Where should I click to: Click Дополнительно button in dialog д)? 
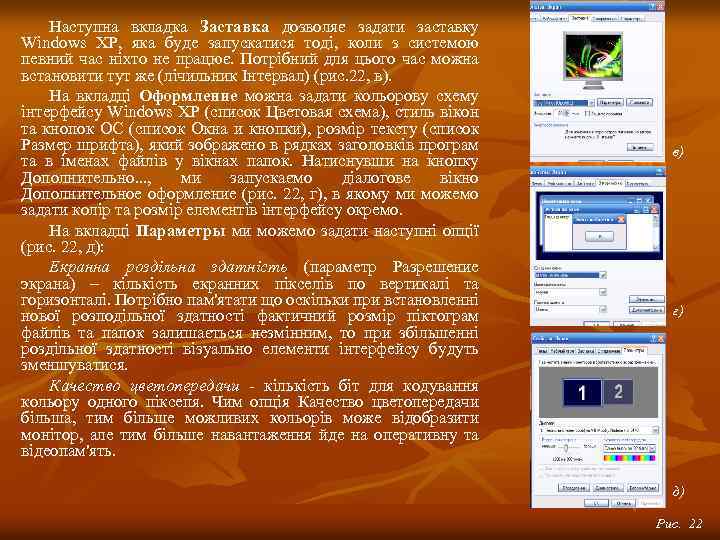(x=642, y=488)
